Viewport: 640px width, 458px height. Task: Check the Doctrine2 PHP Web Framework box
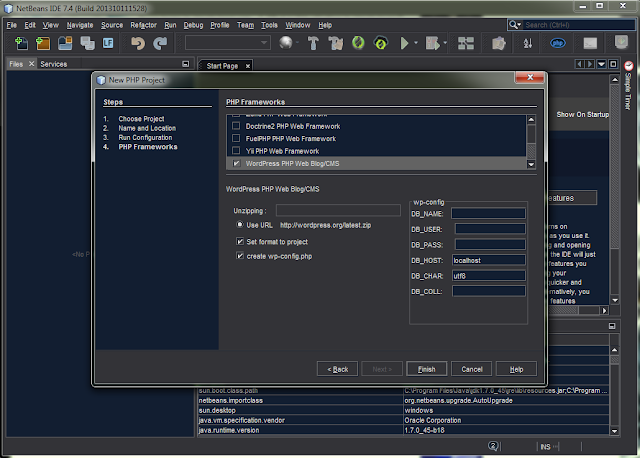[236, 126]
